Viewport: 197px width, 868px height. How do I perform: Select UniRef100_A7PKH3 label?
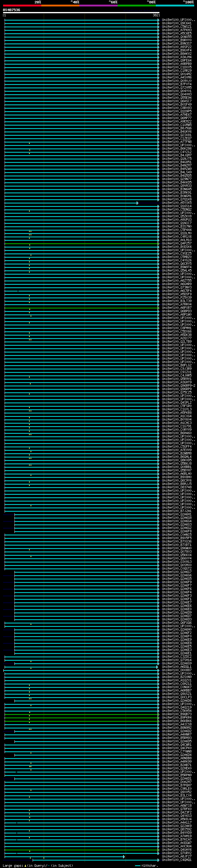[177, 30]
